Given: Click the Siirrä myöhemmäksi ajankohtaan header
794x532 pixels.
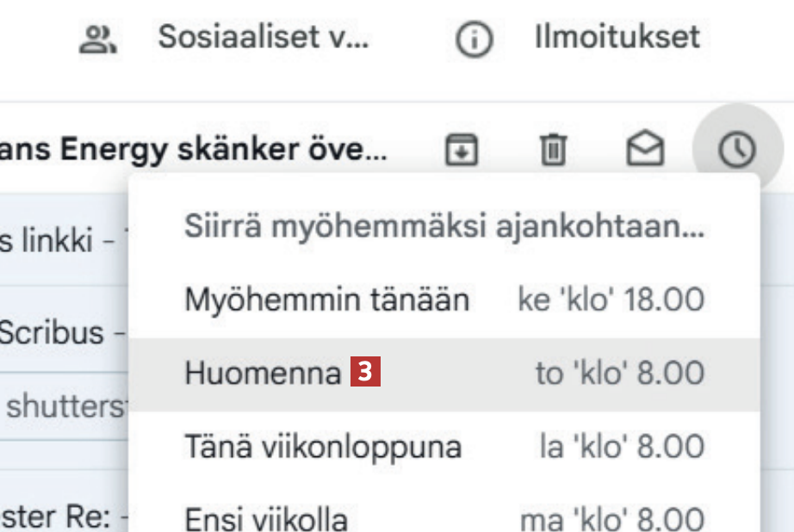Looking at the screenshot, I should 444,228.
